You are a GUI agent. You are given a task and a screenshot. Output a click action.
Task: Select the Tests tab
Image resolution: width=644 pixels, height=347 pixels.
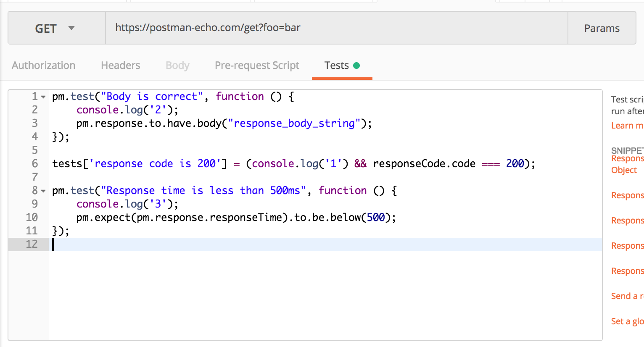pyautogui.click(x=342, y=66)
